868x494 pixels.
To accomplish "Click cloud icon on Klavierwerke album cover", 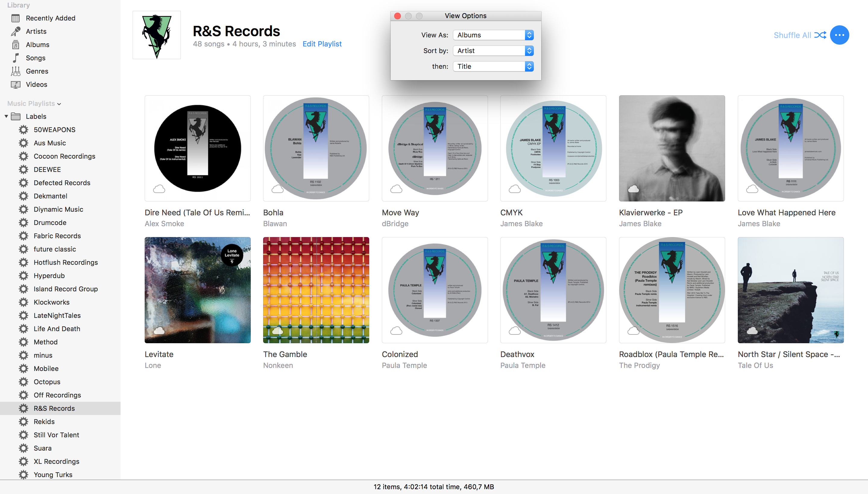I will 634,189.
